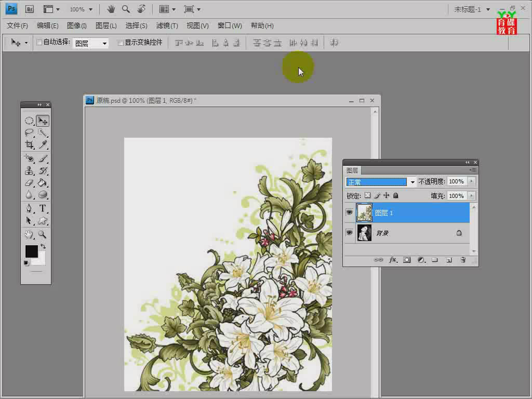Select the Hand tool in the toolbox

(29, 234)
